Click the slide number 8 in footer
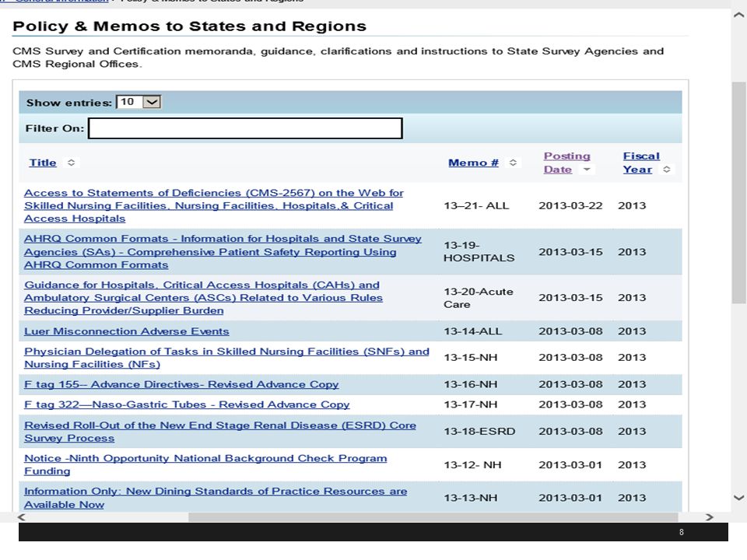Viewport: 747px width, 560px height. coord(682,532)
